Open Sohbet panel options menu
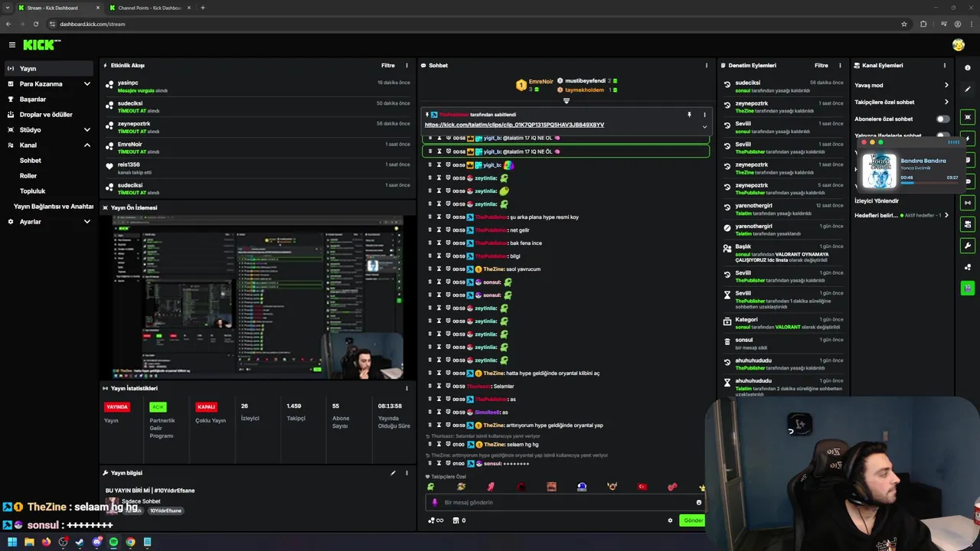Image resolution: width=980 pixels, height=551 pixels. click(706, 65)
